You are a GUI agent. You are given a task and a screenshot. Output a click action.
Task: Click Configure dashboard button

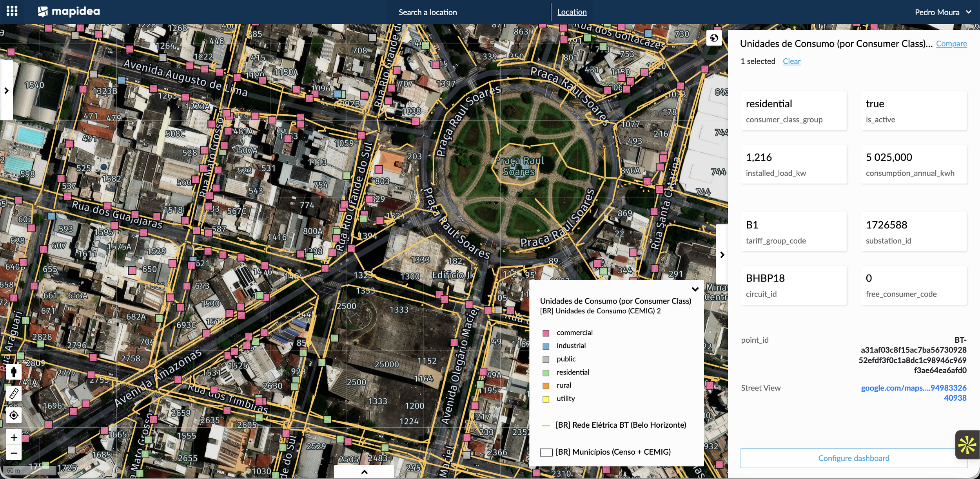click(x=853, y=458)
